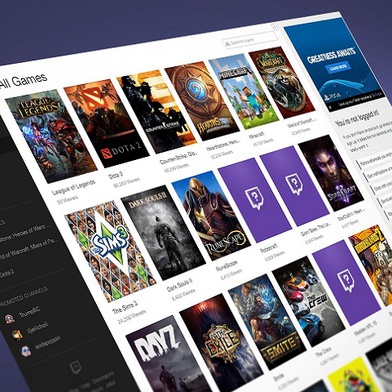This screenshot has height=392, width=392.
Task: Open The Sims 3 game cover
Action: point(110,250)
